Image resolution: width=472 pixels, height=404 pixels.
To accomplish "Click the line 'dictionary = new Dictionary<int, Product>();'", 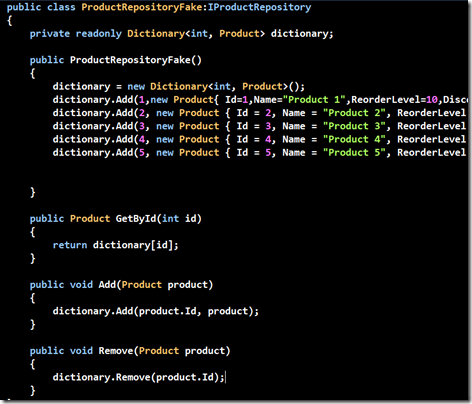I will (x=179, y=87).
